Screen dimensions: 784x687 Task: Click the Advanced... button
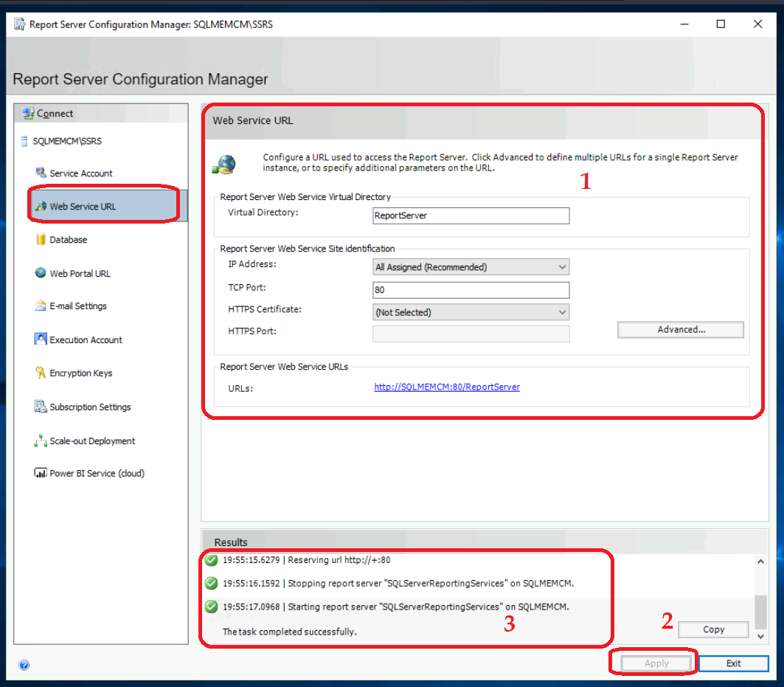(x=681, y=330)
